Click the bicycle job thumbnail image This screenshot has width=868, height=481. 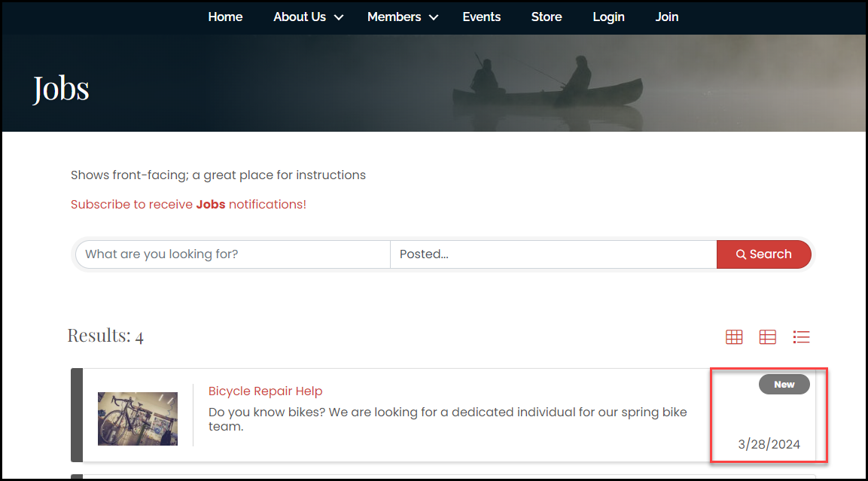[138, 419]
